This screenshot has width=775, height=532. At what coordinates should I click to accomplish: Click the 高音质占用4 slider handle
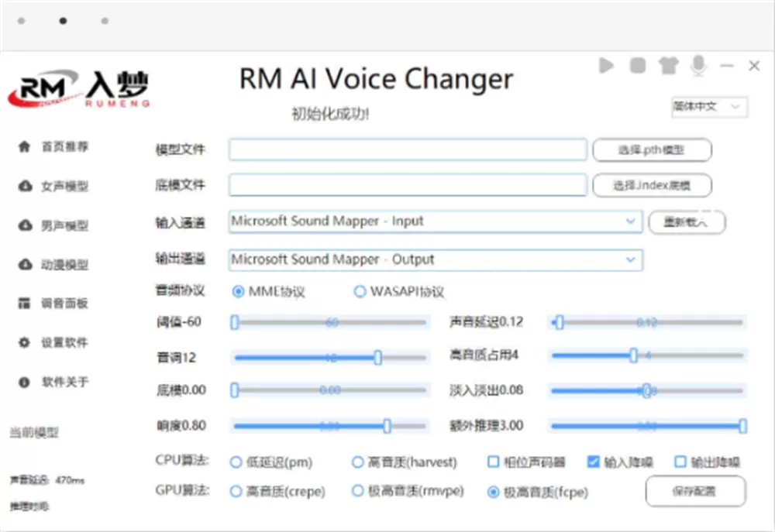pos(634,355)
